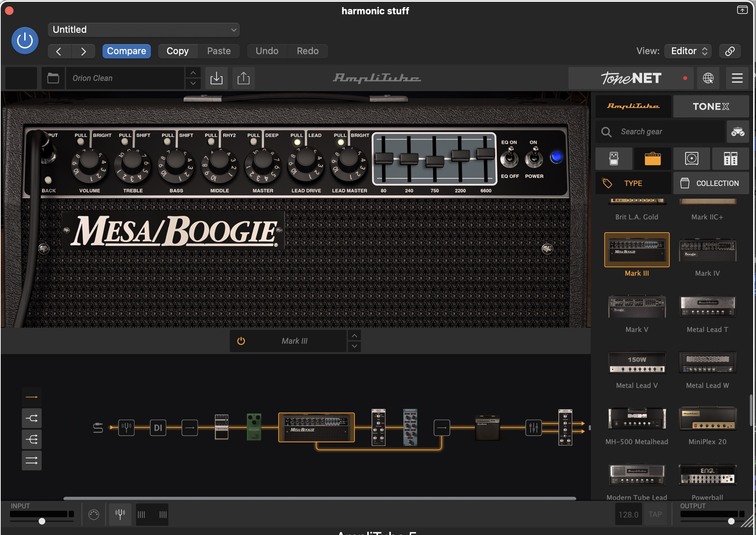
Task: Open the tuner icon in bottom bar
Action: click(120, 514)
